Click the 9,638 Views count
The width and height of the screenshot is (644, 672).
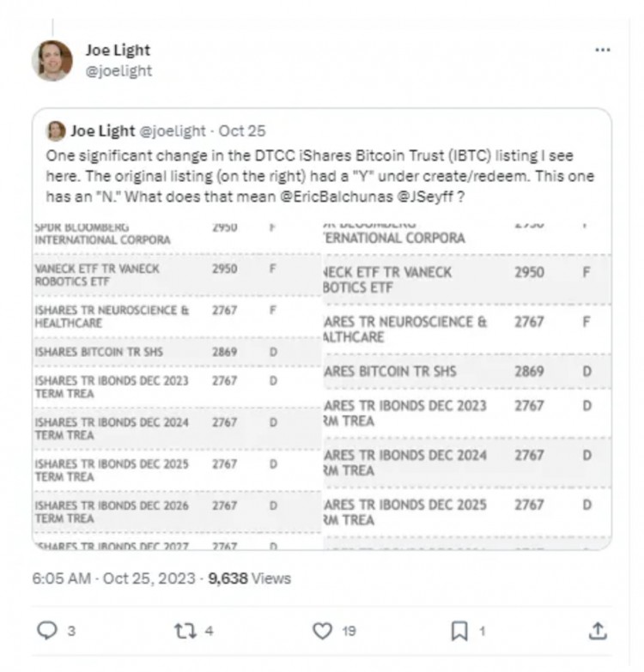point(250,578)
